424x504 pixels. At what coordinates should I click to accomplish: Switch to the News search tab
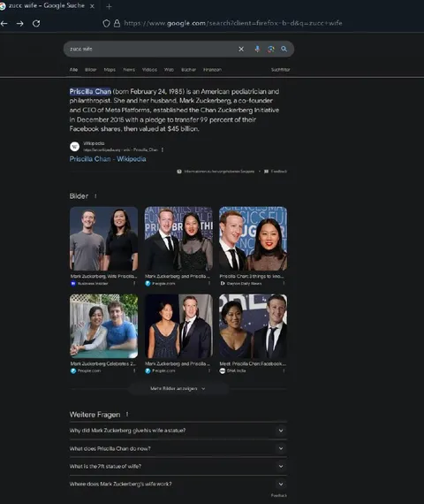click(129, 70)
